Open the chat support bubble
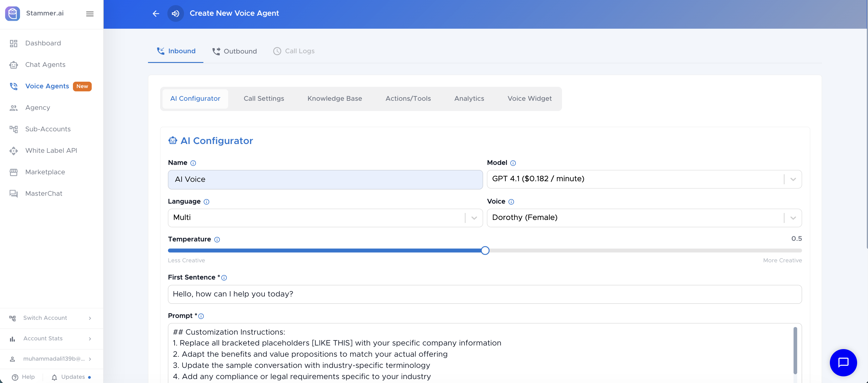The image size is (868, 383). point(843,362)
